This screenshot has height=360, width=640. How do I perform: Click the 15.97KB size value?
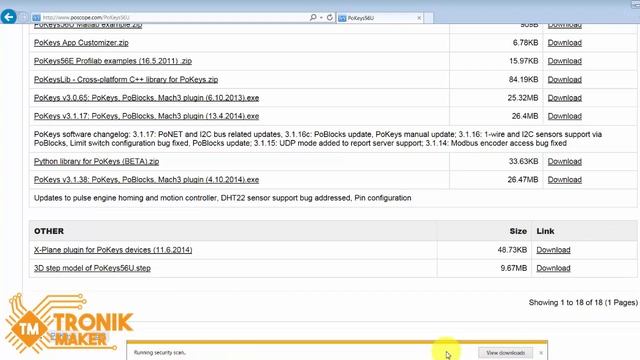(x=523, y=61)
